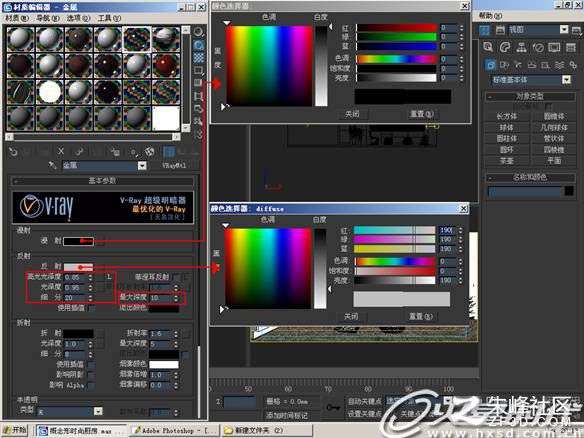The width and height of the screenshot is (584, 438).
Task: Click the Utilities hammer icon in the command panel
Action: click(x=571, y=47)
